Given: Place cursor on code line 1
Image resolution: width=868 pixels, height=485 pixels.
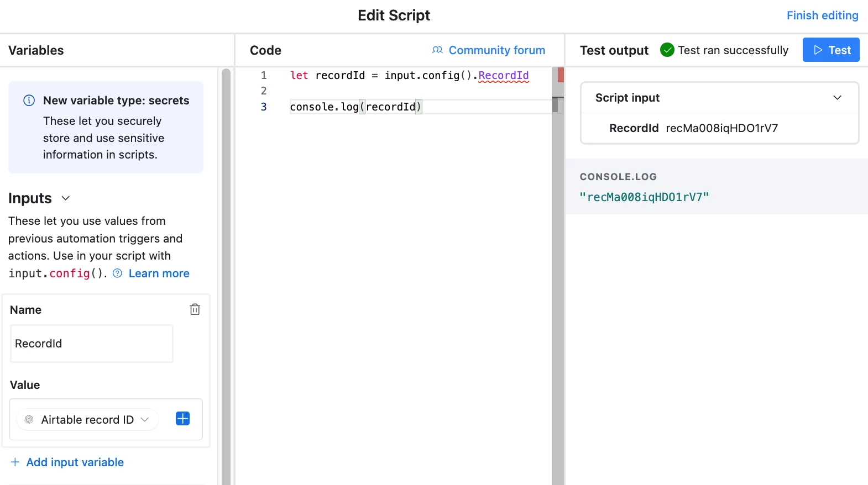Looking at the screenshot, I should [x=409, y=76].
